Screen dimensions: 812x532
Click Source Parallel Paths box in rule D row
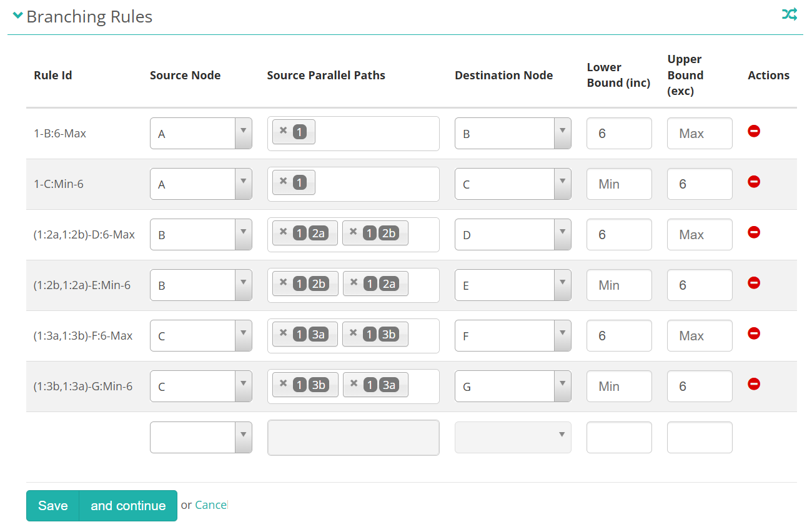(x=354, y=235)
